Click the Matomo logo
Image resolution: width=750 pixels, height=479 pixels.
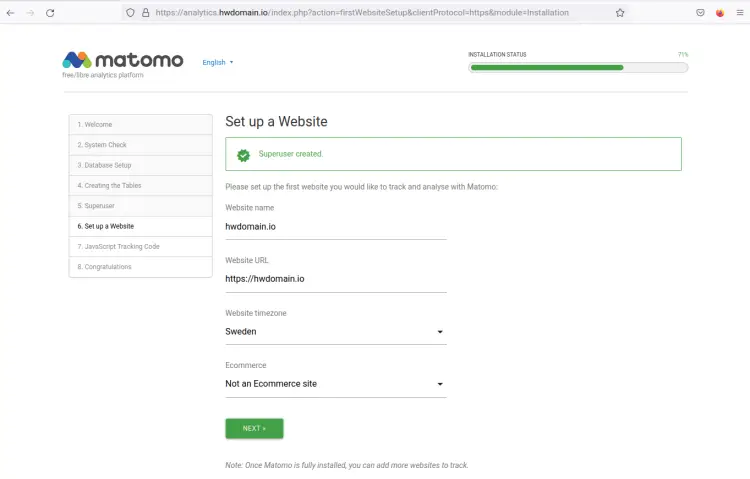click(122, 64)
